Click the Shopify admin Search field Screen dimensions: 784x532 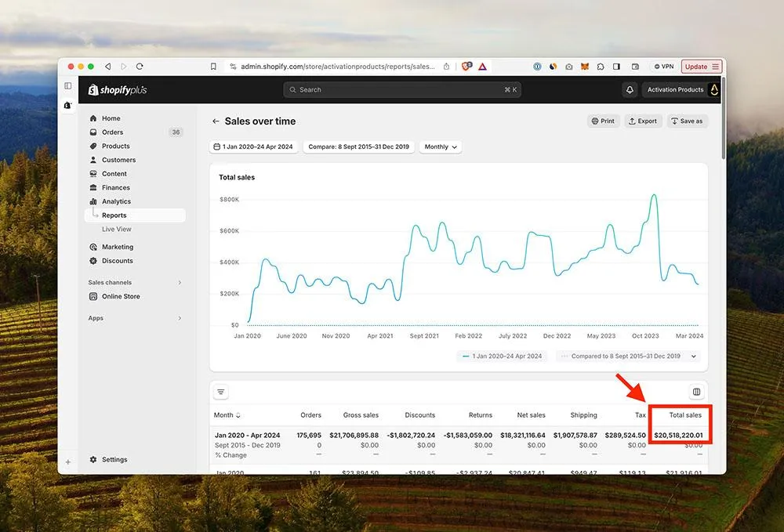click(x=402, y=90)
